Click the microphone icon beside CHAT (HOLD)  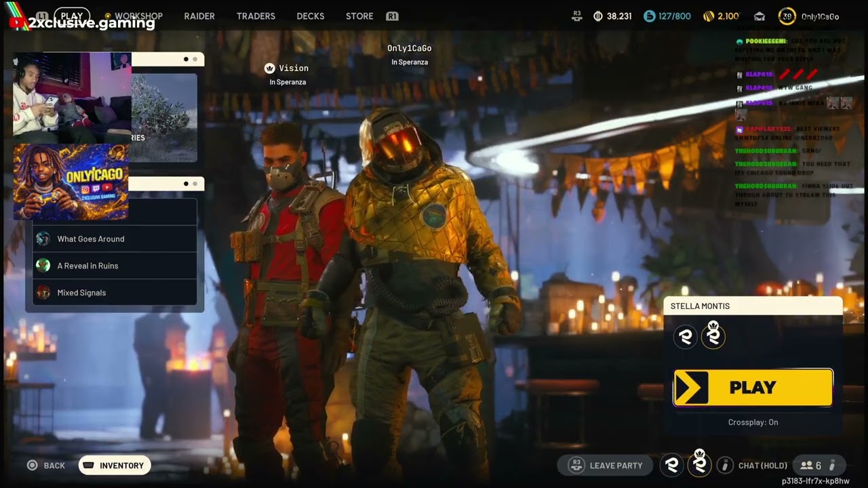pos(725,465)
